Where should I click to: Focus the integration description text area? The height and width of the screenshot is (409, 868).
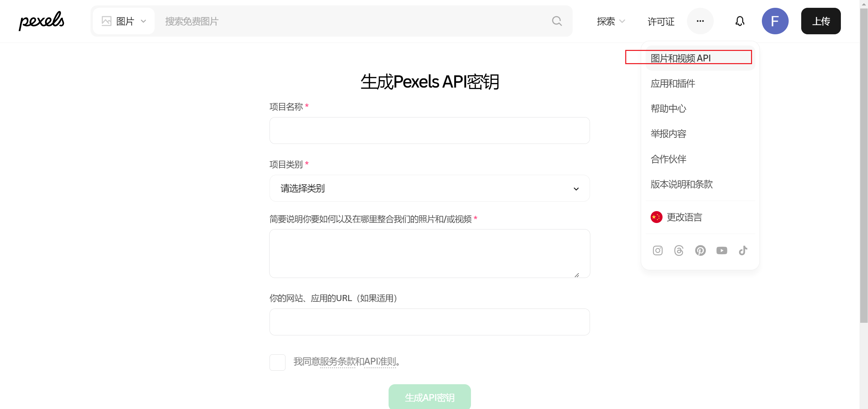pyautogui.click(x=430, y=254)
